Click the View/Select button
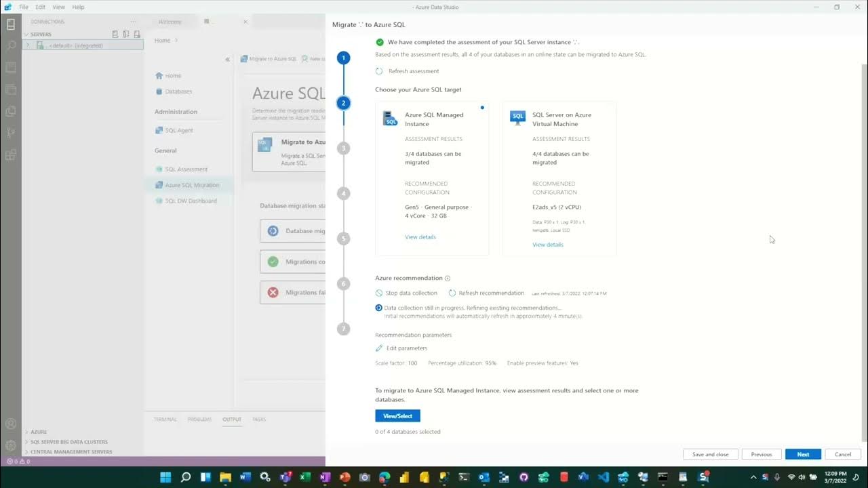This screenshot has height=488, width=868. click(398, 415)
